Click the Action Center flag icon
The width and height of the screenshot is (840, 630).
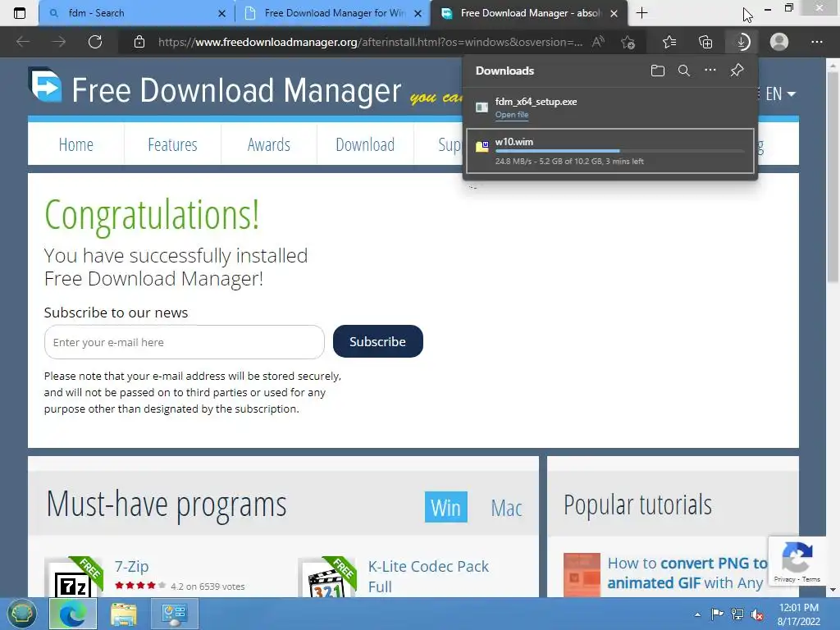click(717, 614)
